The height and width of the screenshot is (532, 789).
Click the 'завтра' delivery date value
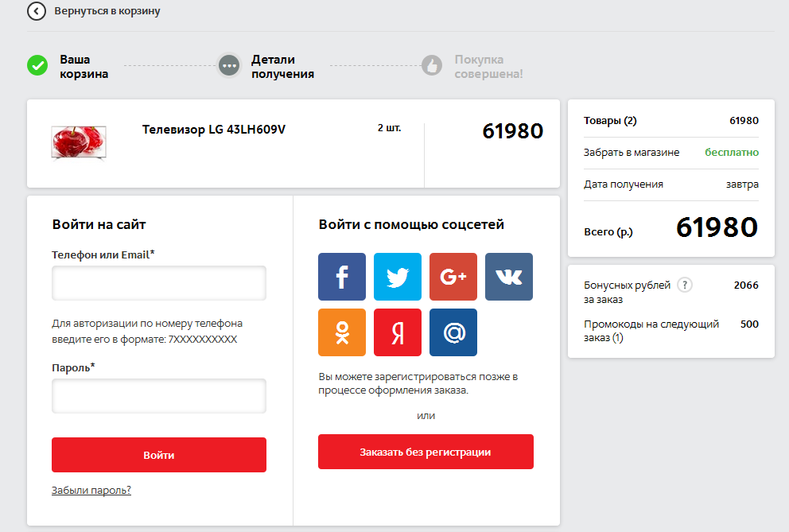pos(742,184)
